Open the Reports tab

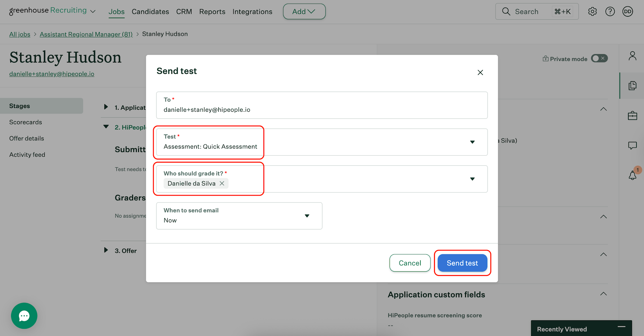click(212, 12)
